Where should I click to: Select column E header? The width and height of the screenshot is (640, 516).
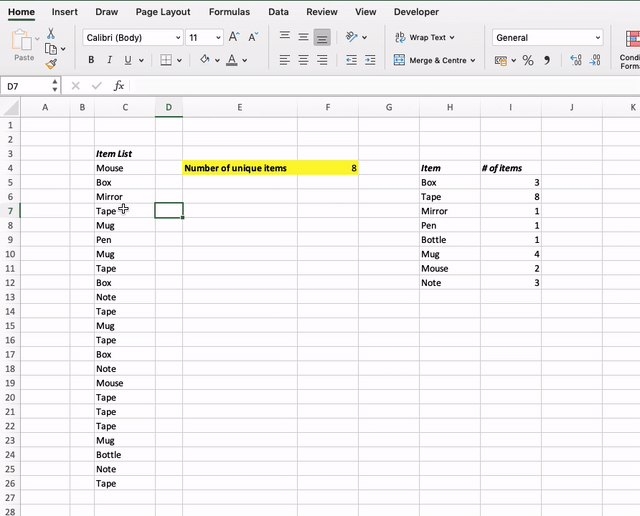pos(240,107)
